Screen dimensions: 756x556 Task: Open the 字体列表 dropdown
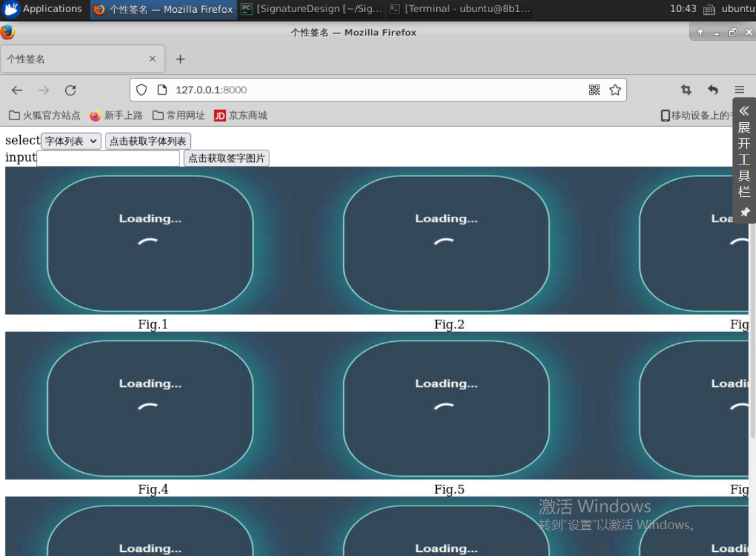(71, 141)
